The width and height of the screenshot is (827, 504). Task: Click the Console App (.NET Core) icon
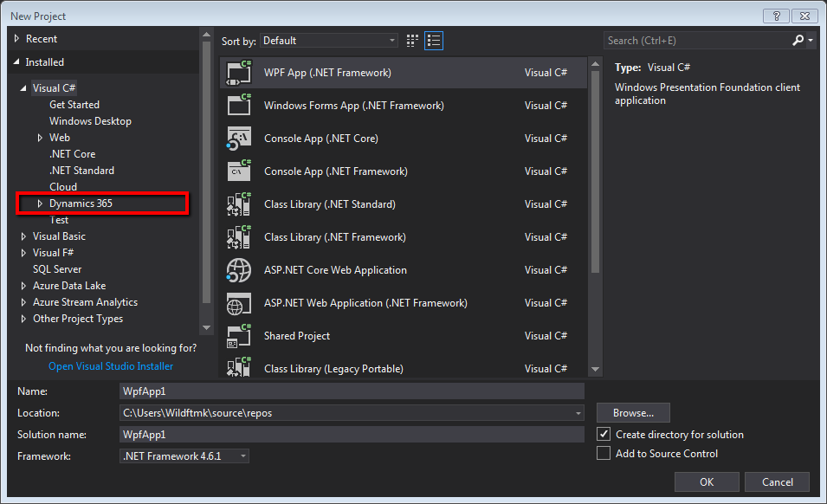[239, 139]
